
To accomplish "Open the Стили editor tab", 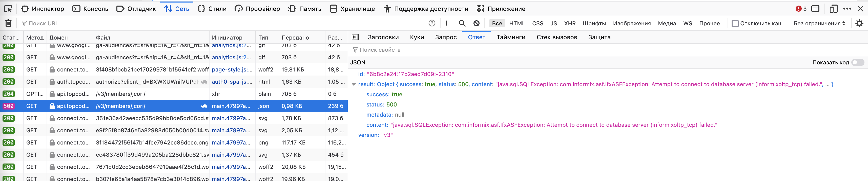I will click(x=212, y=9).
